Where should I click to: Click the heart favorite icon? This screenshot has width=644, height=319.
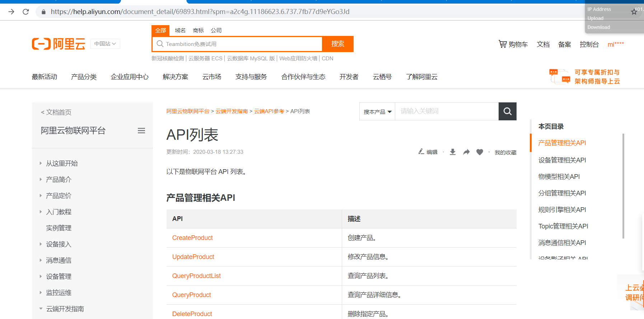pyautogui.click(x=480, y=152)
